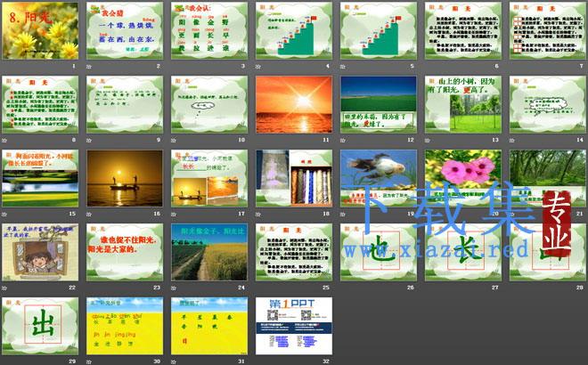This screenshot has height=365, width=588.
Task: Select slide 20 pink flowers slide
Action: (x=463, y=178)
